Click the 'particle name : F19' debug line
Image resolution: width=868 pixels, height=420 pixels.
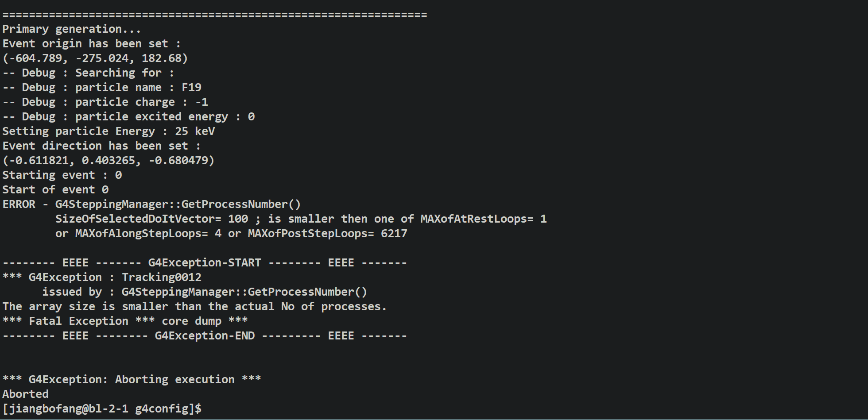click(102, 87)
